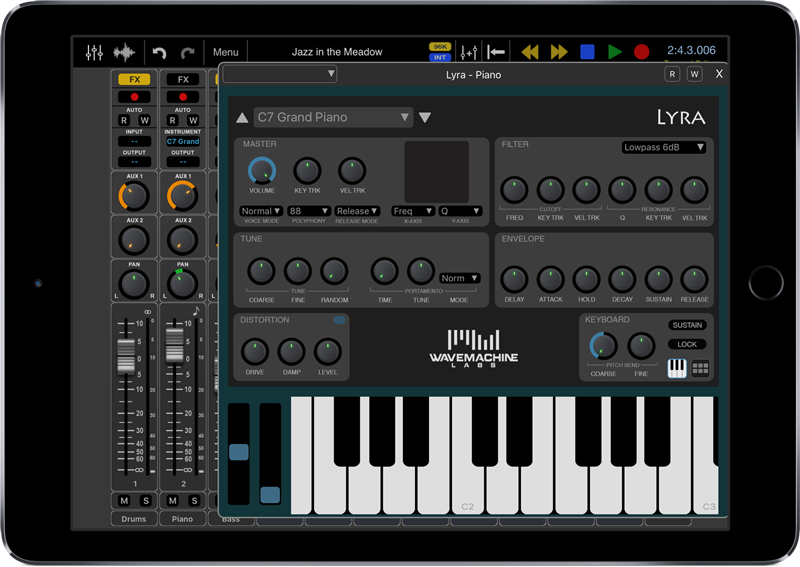Click the keyboard LOCK button
Image resolution: width=800 pixels, height=567 pixels.
tap(687, 344)
